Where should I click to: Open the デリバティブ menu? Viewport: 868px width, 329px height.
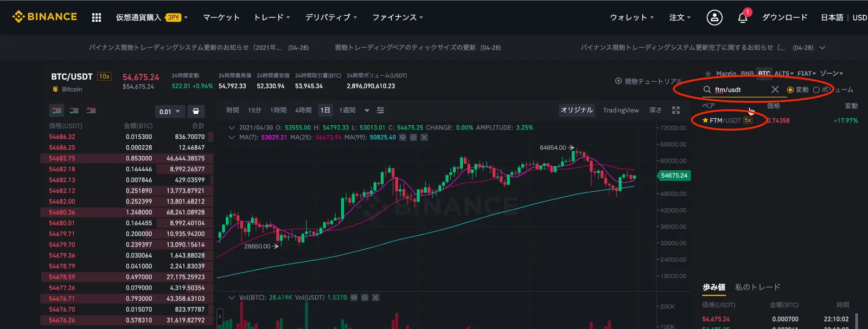[331, 17]
